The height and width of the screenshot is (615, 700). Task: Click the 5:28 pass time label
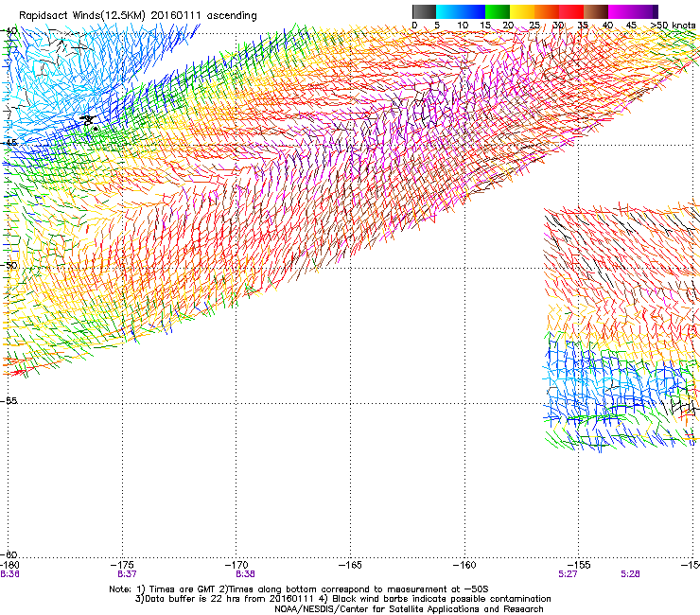click(630, 574)
